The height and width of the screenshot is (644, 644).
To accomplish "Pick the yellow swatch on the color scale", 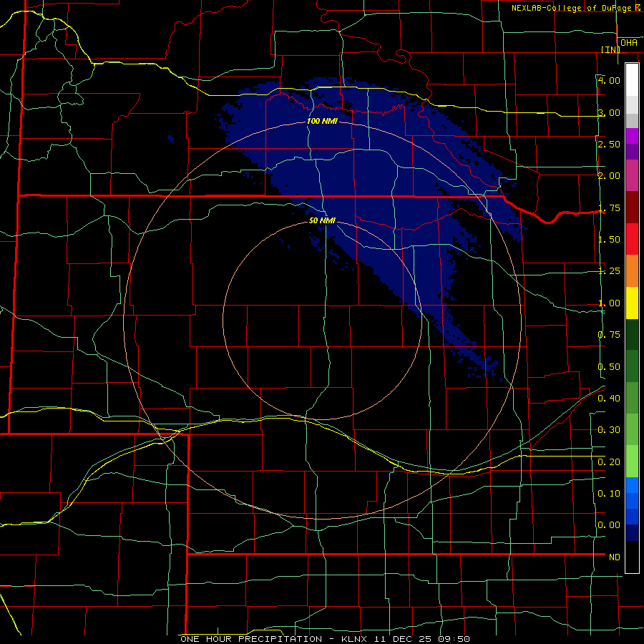I will [x=632, y=303].
